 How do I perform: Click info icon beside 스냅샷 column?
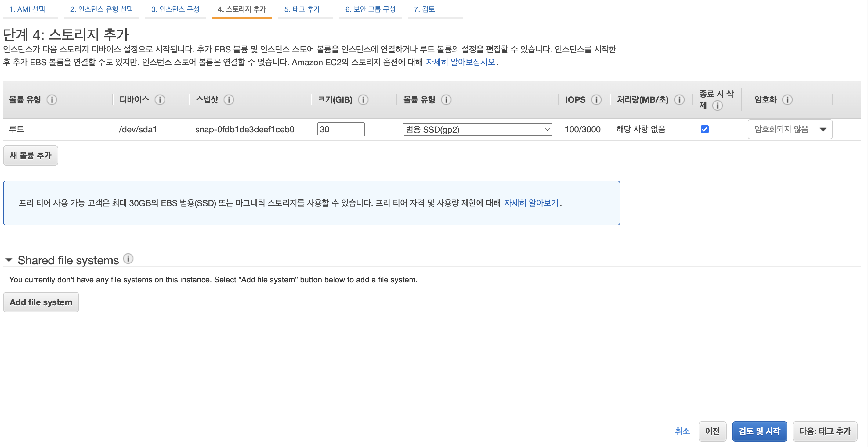(229, 100)
